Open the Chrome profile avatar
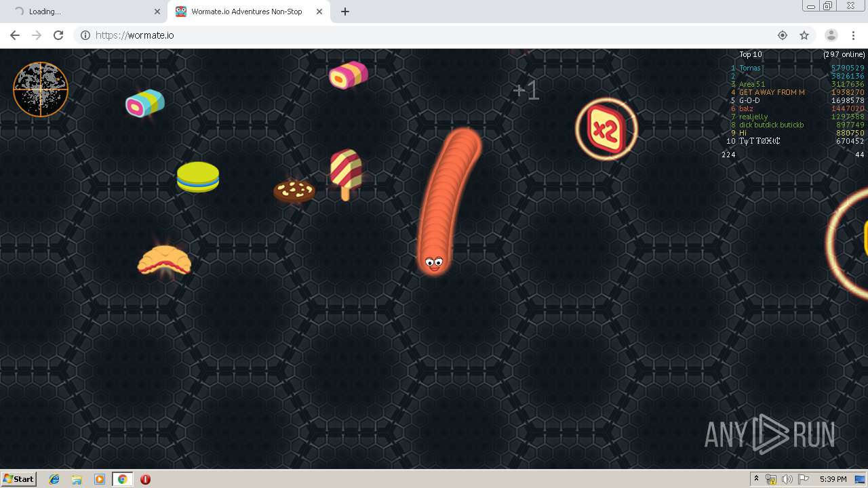The image size is (868, 488). point(831,35)
